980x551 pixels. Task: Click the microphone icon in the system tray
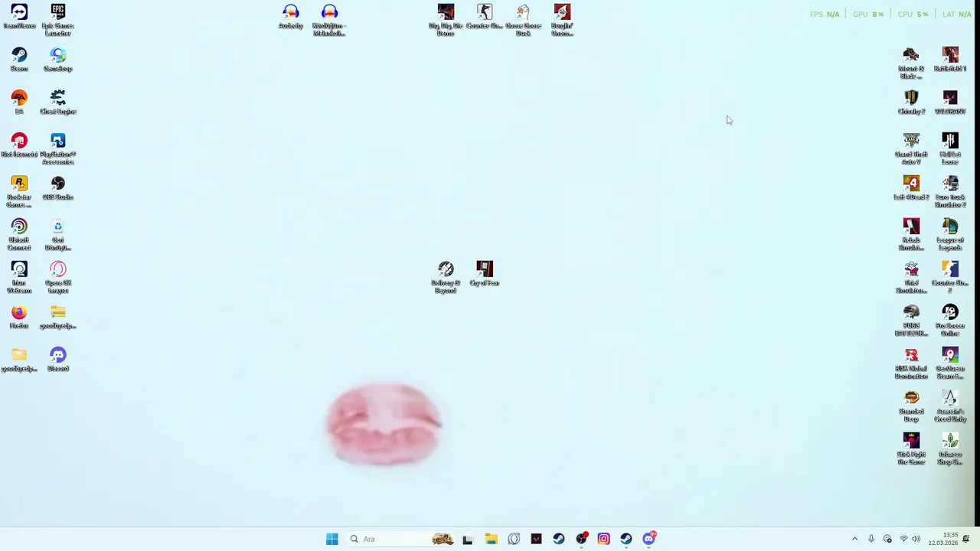click(x=871, y=539)
